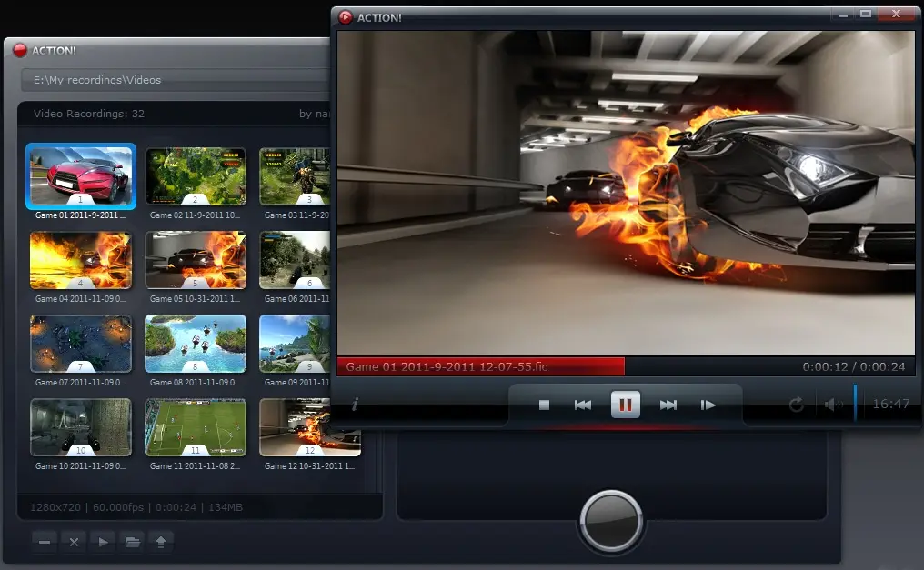
Task: Click the 'Game 10 2011-11-09 0...' caption
Action: pyautogui.click(x=80, y=465)
